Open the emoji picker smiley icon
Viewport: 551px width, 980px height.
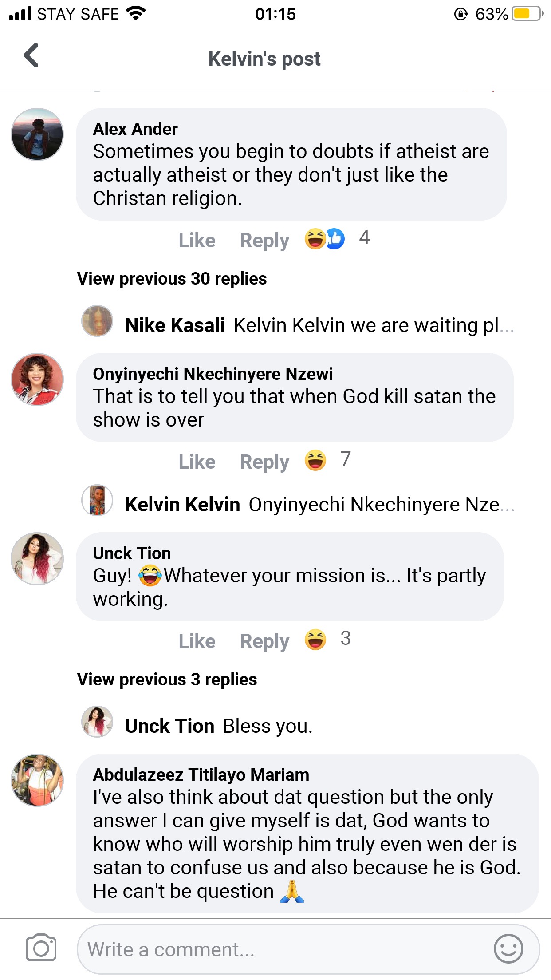(x=508, y=948)
